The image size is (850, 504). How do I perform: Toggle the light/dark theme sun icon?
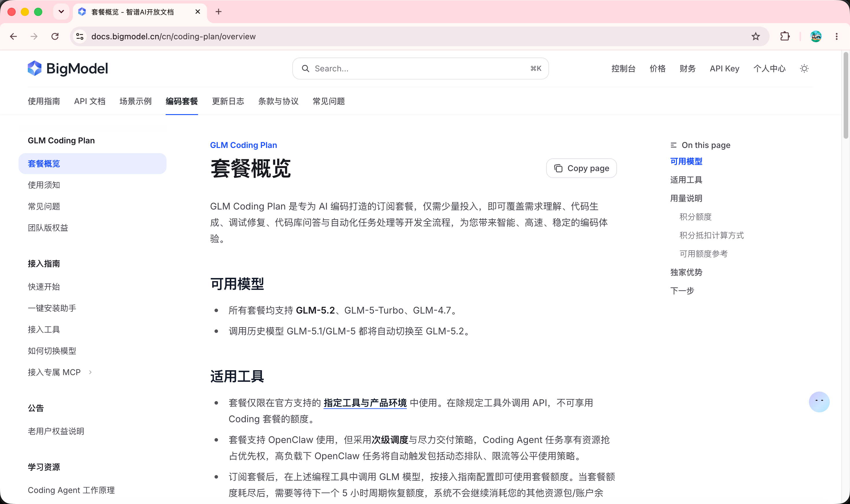(804, 68)
